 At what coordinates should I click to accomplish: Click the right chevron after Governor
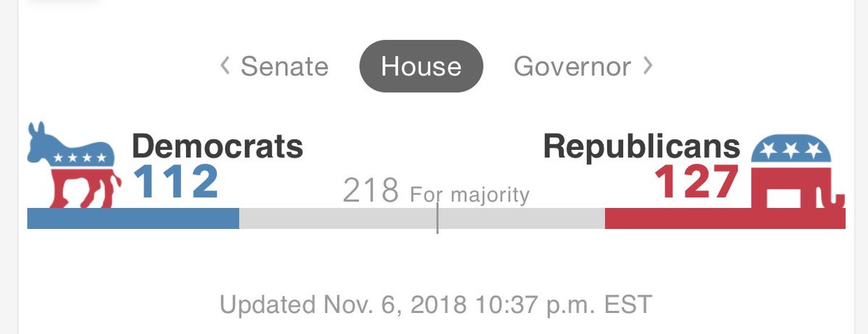click(647, 67)
